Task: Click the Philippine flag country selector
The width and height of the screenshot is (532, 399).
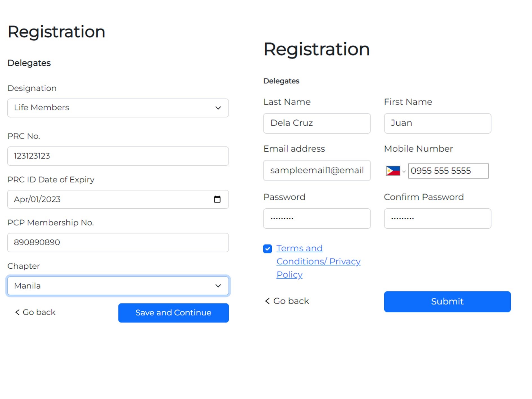Action: (393, 171)
